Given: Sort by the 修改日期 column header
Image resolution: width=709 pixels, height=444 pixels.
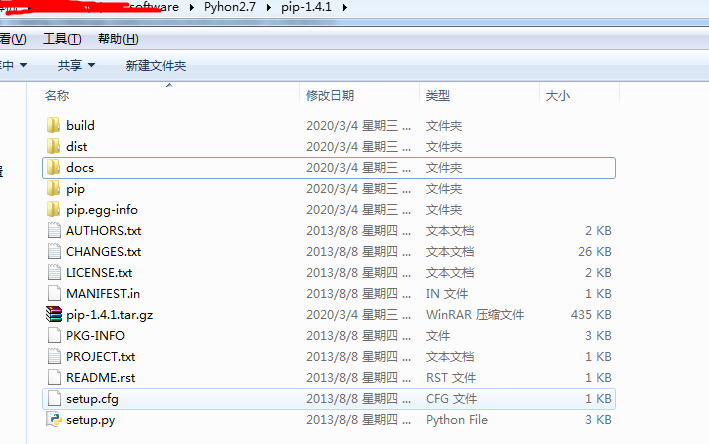Looking at the screenshot, I should point(330,96).
